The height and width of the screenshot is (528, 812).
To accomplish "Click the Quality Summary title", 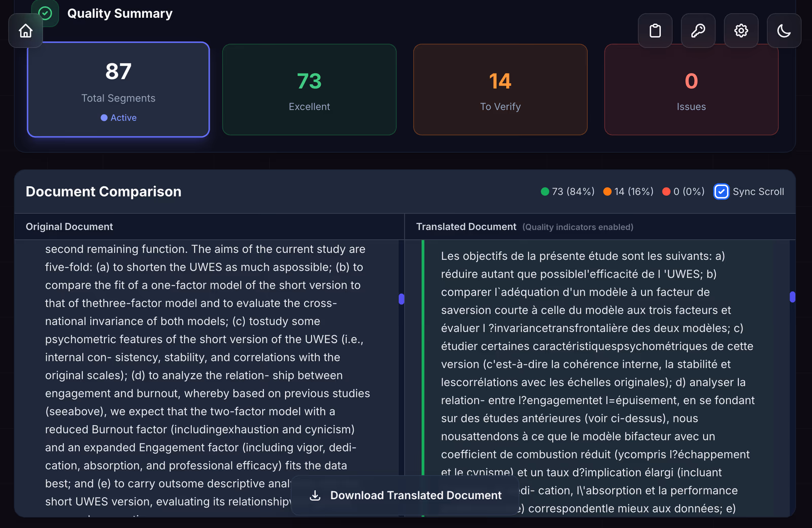I will coord(120,13).
